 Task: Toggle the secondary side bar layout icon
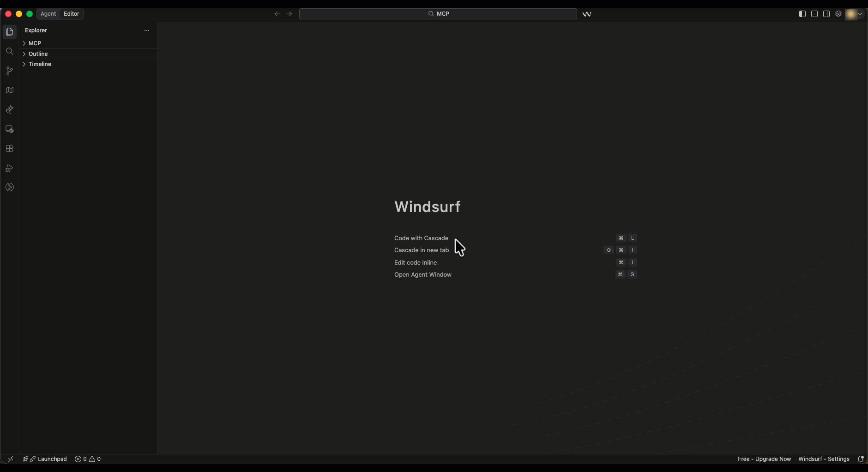click(826, 14)
